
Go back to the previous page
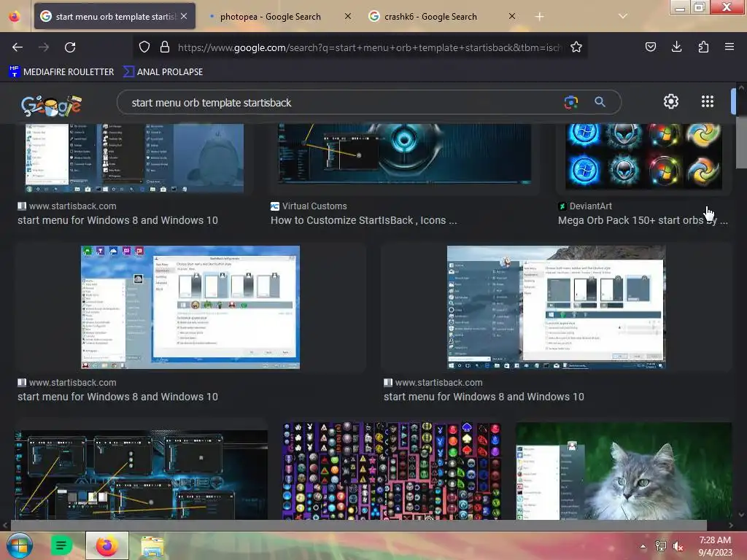tap(18, 47)
